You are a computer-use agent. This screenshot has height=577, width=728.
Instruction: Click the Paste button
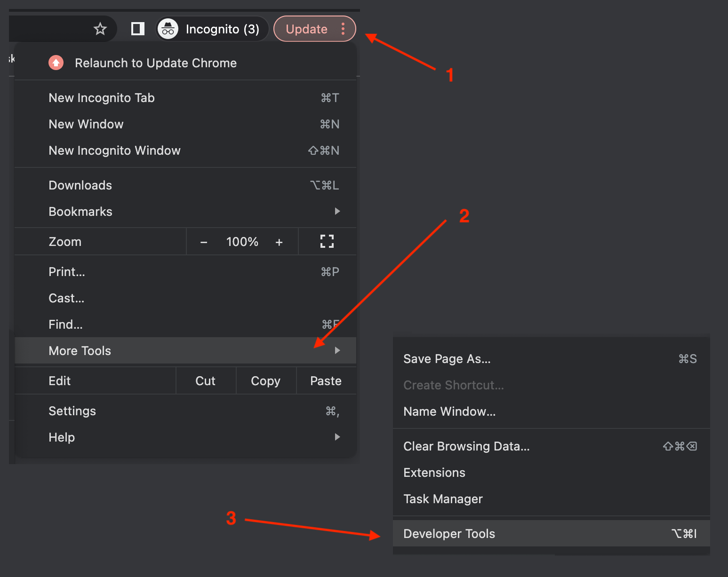point(326,381)
